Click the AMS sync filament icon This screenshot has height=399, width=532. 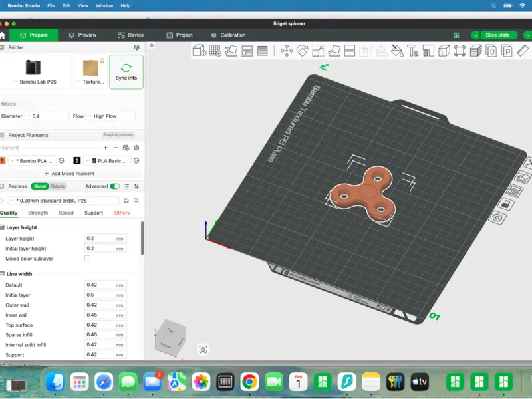[x=126, y=148]
